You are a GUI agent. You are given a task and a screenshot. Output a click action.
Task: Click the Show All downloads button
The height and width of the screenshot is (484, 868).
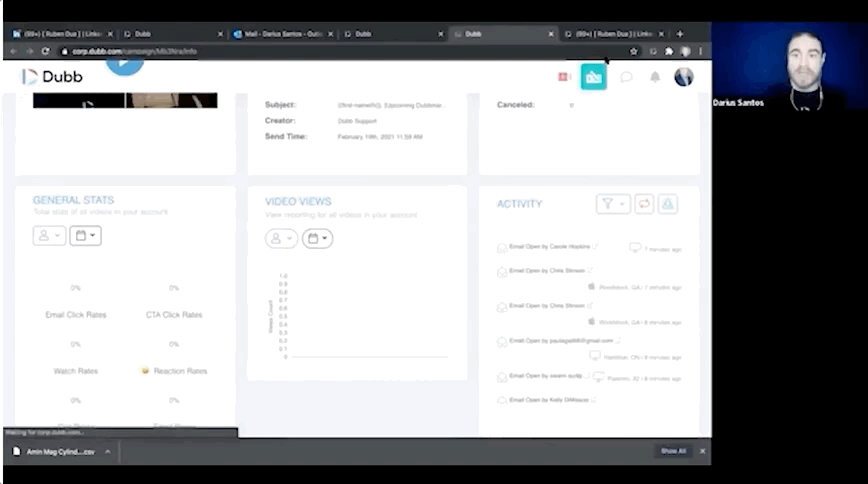[673, 451]
